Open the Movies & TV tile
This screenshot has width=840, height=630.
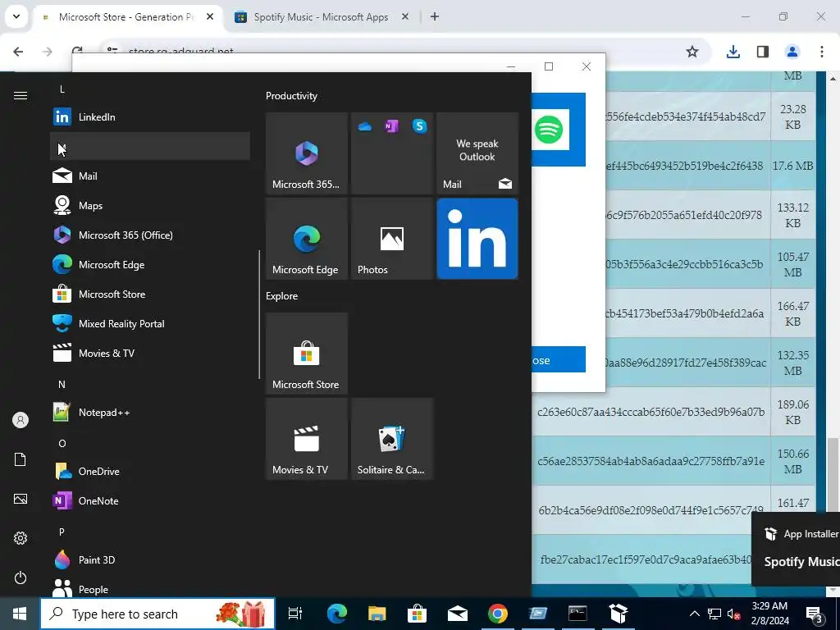[x=307, y=438]
